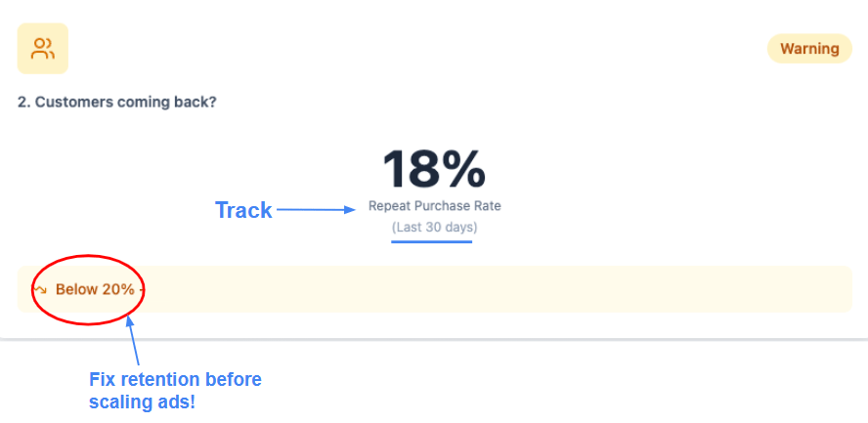Image resolution: width=868 pixels, height=423 pixels.
Task: Click the empty yellow alert banner area
Action: pos(489,289)
